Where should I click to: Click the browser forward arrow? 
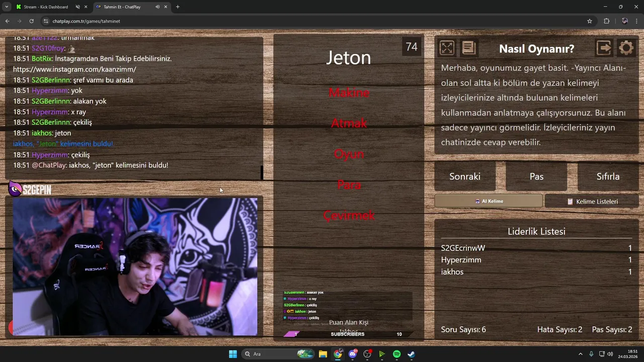pos(19,21)
